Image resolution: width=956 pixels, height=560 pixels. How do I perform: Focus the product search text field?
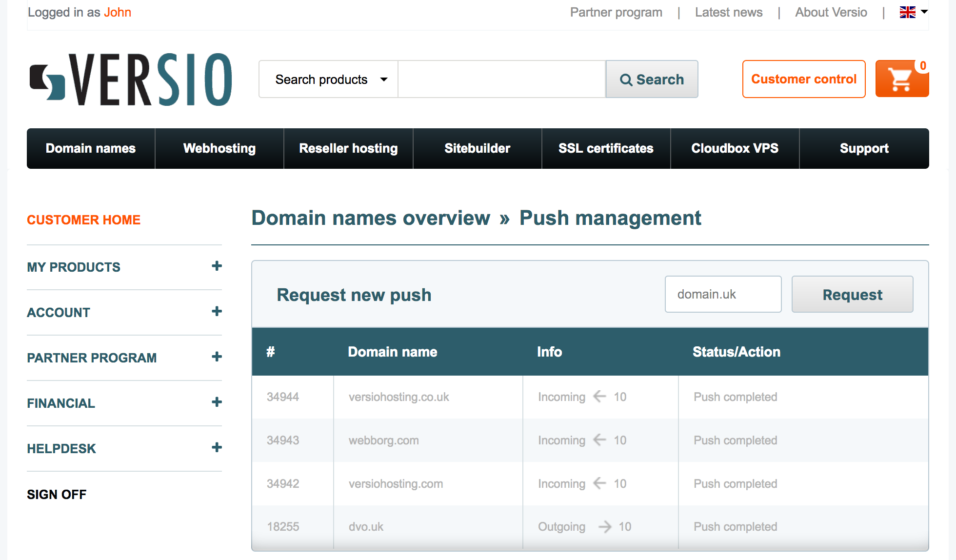pyautogui.click(x=501, y=80)
